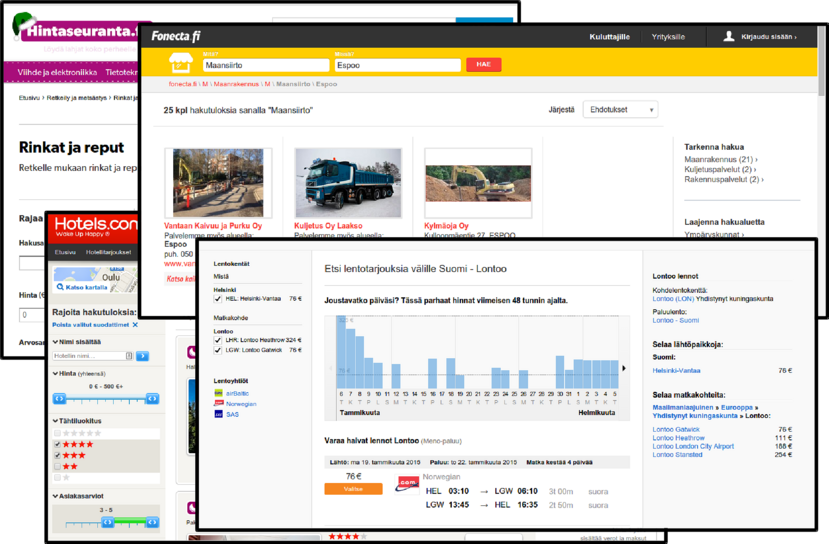The image size is (829, 544).
Task: Click the Lontoo Gatwick destination link
Action: pos(676,429)
